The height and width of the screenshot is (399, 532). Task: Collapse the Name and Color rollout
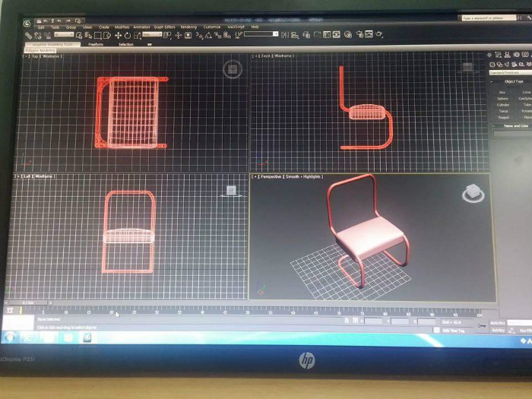(515, 125)
